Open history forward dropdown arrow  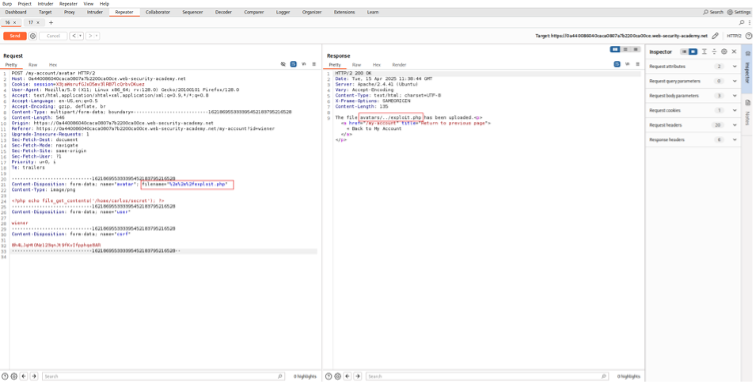[x=97, y=36]
